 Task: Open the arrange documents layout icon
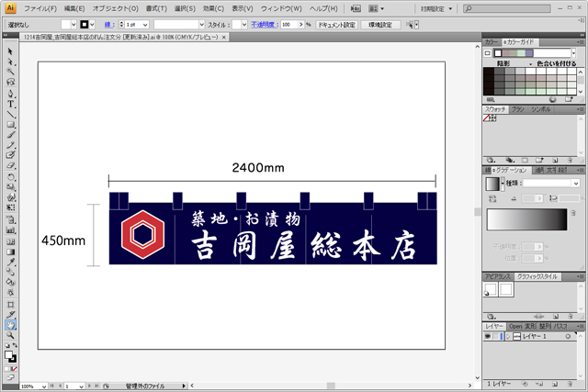tap(378, 7)
